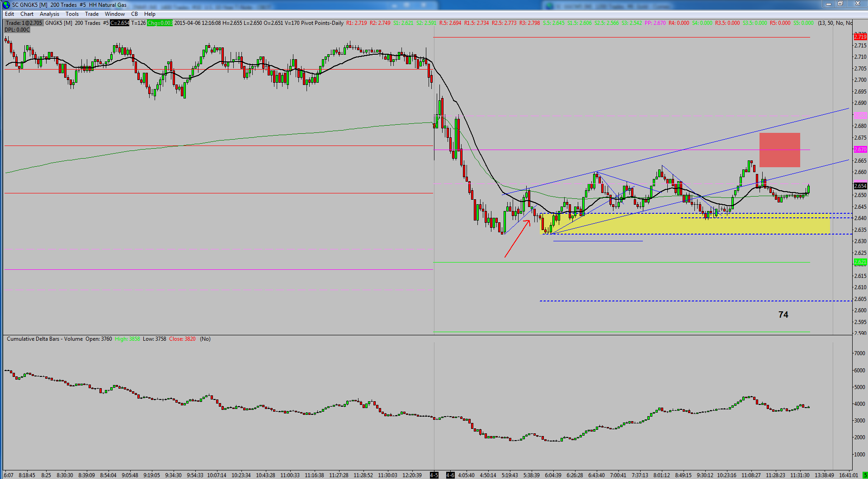The width and height of the screenshot is (868, 479).
Task: Click the 'R2: 2.749' pivot value
Action: coord(380,23)
